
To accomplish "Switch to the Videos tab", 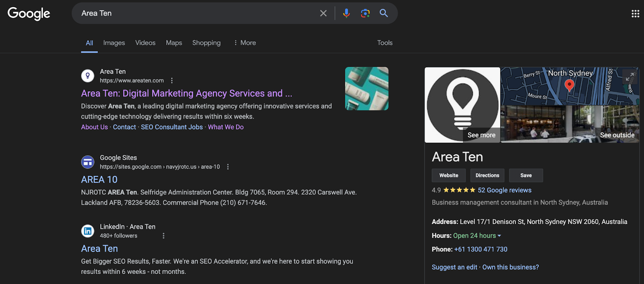I will [x=145, y=43].
